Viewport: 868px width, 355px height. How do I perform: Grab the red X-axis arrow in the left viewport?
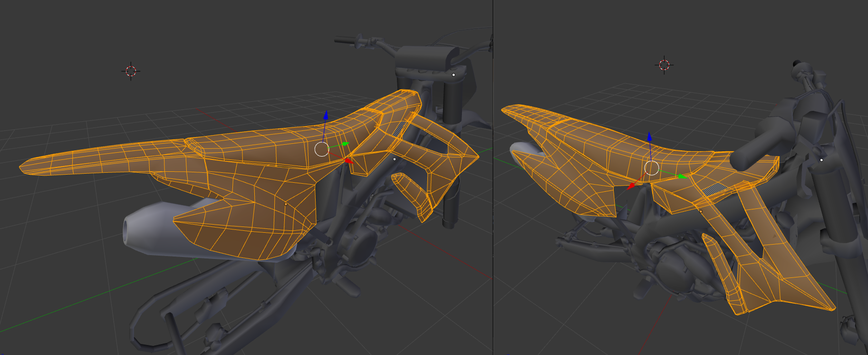pyautogui.click(x=349, y=161)
